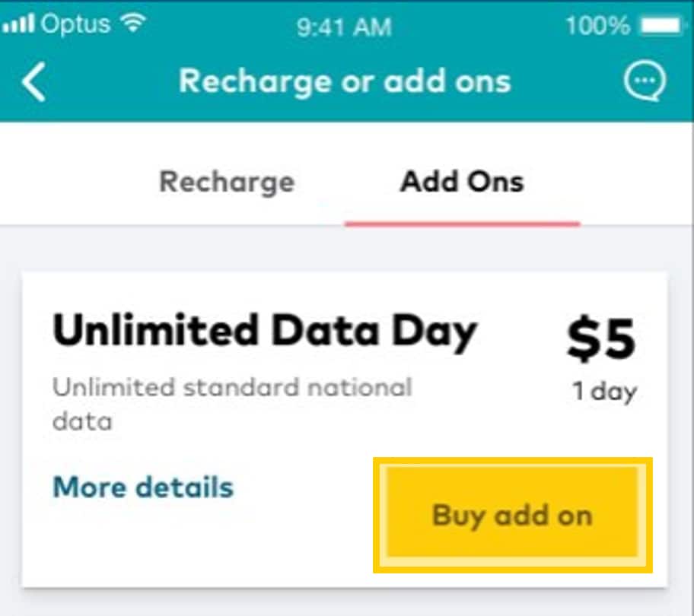Tap the cellular signal bars icon
Image resolution: width=694 pixels, height=616 pixels.
pyautogui.click(x=18, y=25)
